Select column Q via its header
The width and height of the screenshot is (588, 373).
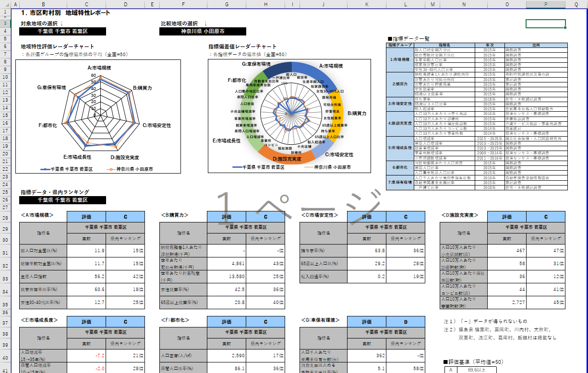pyautogui.click(x=576, y=4)
